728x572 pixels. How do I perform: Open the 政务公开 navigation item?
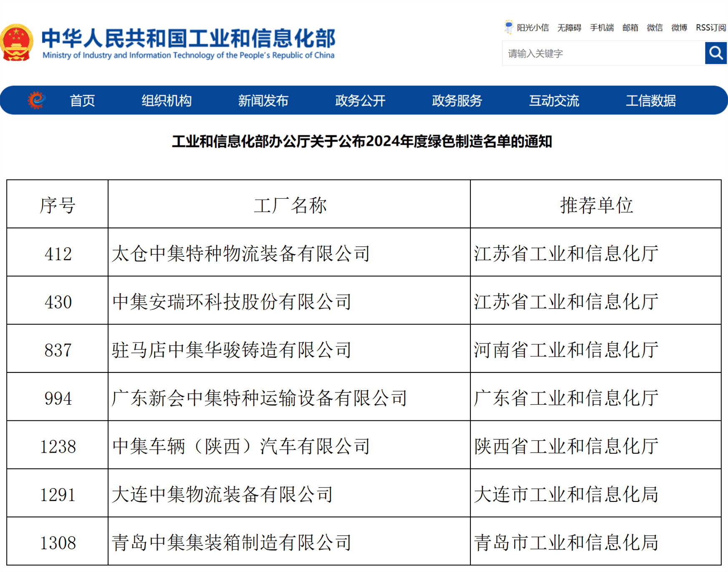(x=360, y=101)
